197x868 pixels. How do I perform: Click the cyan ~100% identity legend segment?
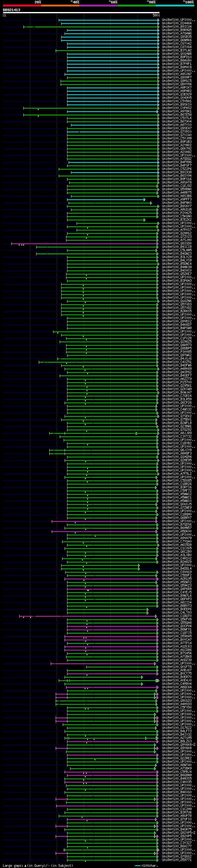point(175,6)
